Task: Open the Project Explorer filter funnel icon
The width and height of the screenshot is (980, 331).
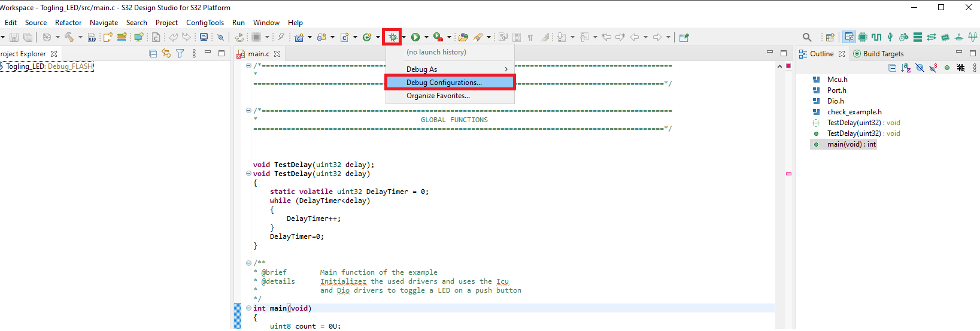Action: click(x=180, y=53)
